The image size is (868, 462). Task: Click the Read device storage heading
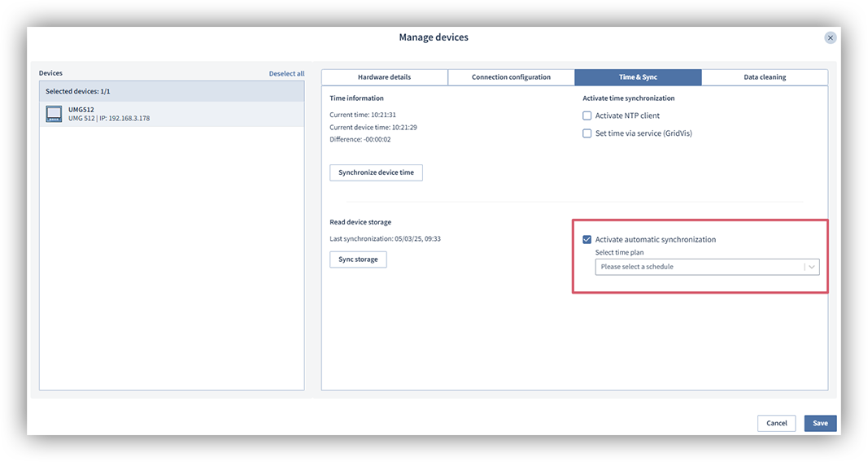360,222
